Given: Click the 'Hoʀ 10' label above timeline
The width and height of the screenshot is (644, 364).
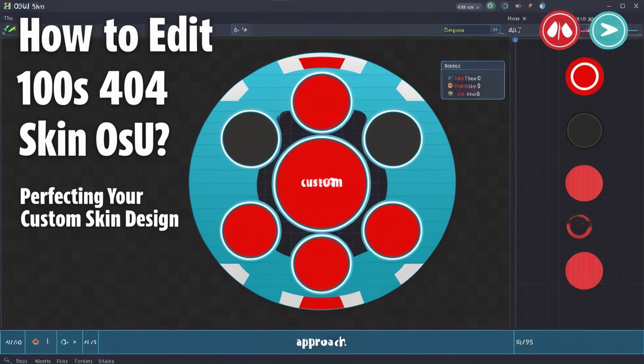Looking at the screenshot, I should click(517, 18).
